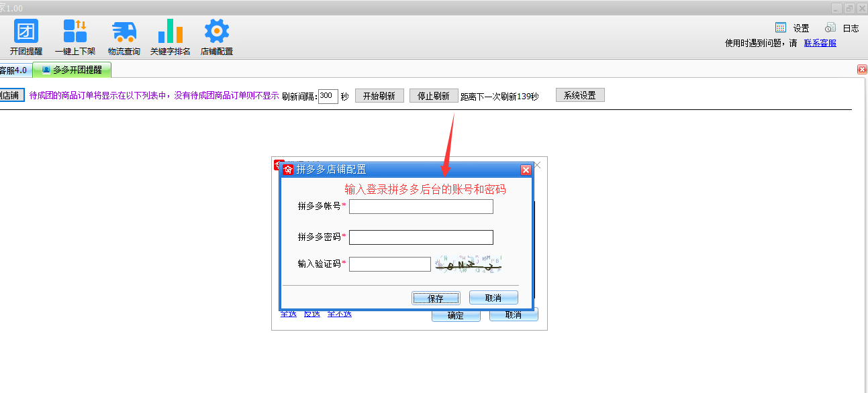Viewport: 868px width, 393px height.
Task: Click the 拼多多店铺配置 title bar icon
Action: click(289, 170)
